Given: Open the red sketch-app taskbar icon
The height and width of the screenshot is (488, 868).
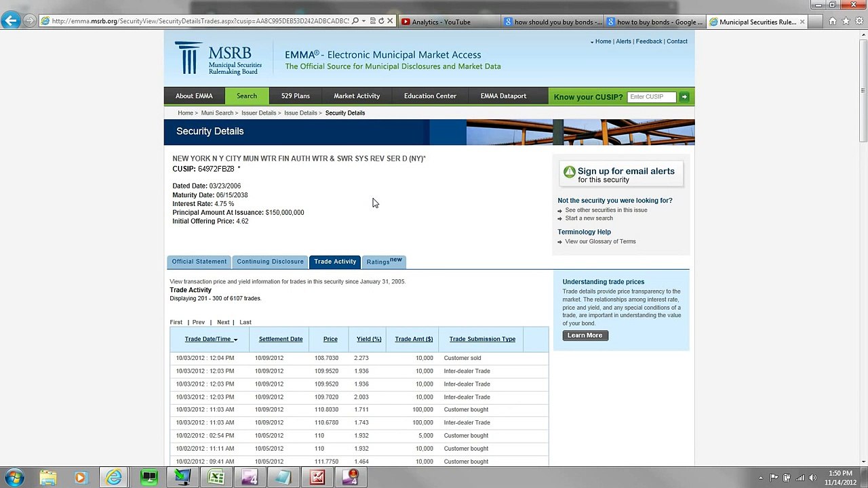Looking at the screenshot, I should (317, 478).
